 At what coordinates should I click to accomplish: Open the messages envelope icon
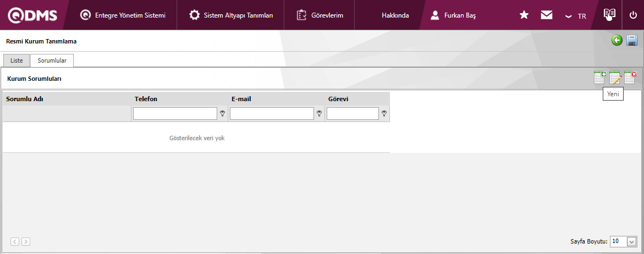(546, 15)
